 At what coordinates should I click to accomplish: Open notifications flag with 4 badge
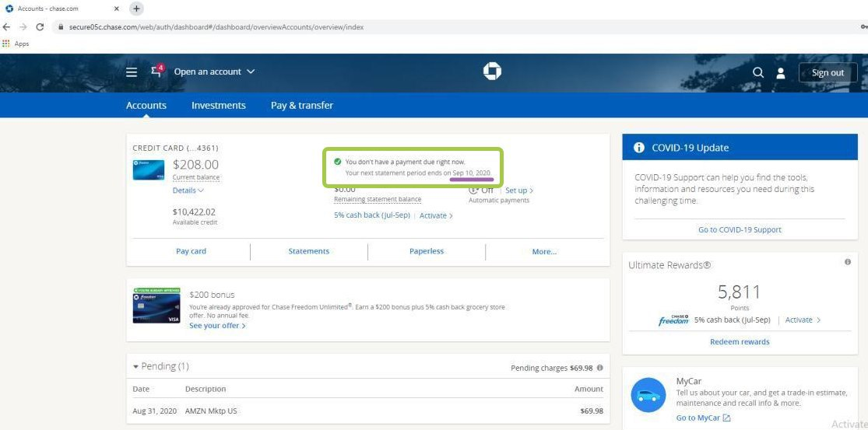point(157,71)
